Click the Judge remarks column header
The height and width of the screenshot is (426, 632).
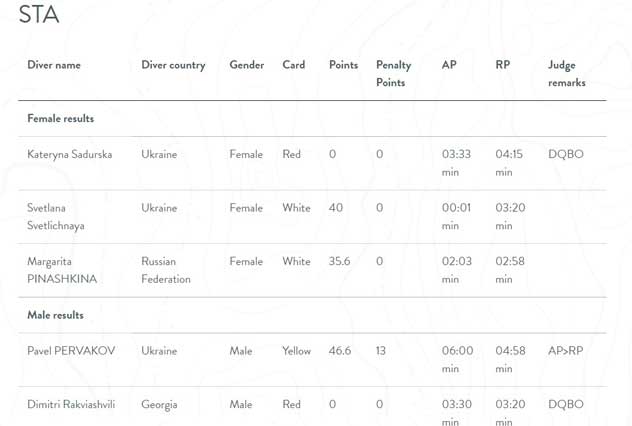point(567,74)
